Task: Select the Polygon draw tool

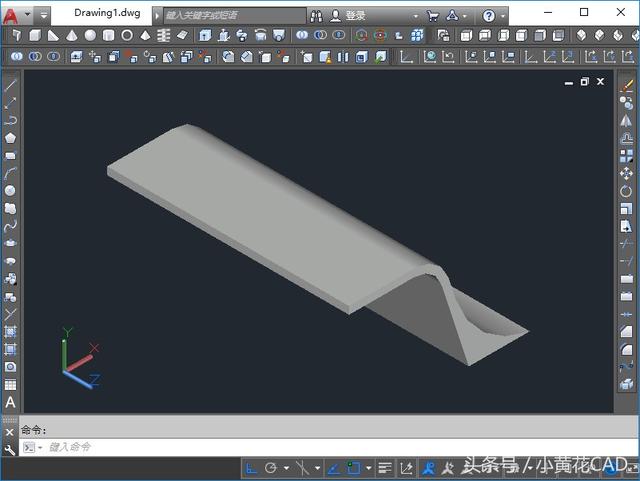Action: pyautogui.click(x=10, y=138)
